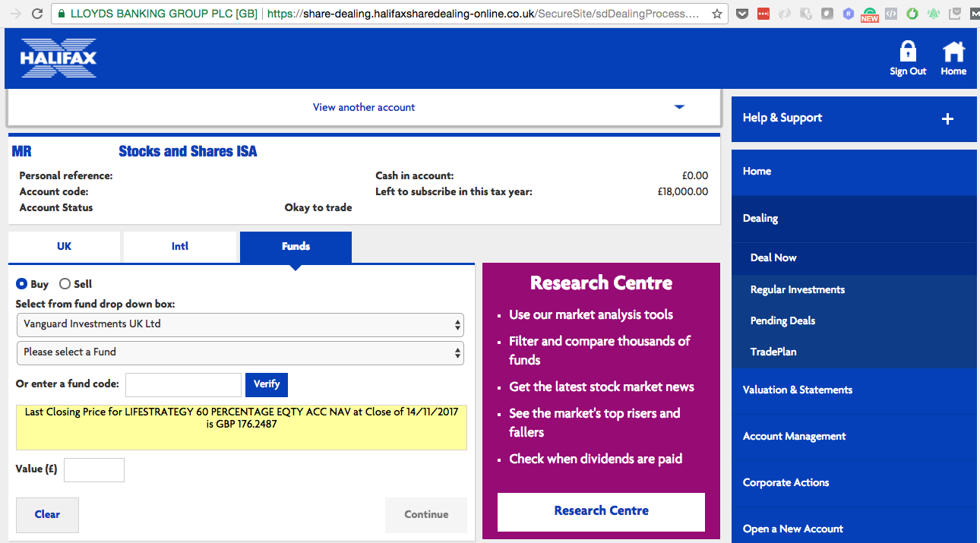
Task: Open Vanguard Investments UK Ltd dropdown
Action: click(x=240, y=324)
